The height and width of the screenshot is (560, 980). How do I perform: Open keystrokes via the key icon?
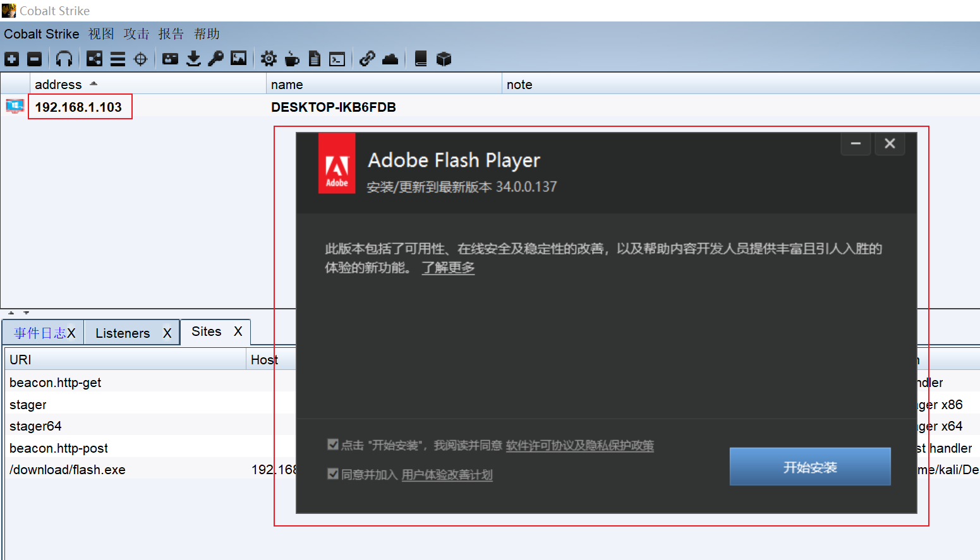pos(216,59)
